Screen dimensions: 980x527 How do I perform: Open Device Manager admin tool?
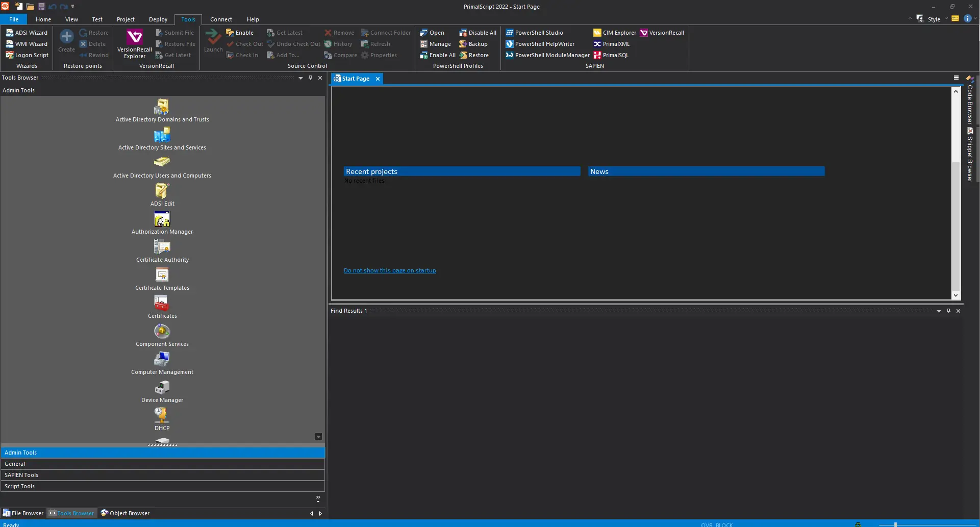[162, 392]
